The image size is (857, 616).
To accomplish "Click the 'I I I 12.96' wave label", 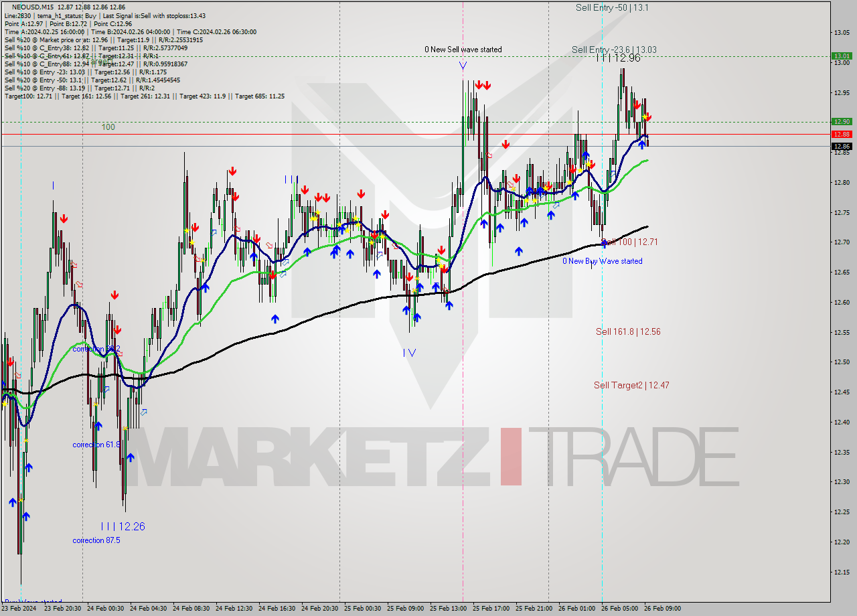I will [618, 58].
